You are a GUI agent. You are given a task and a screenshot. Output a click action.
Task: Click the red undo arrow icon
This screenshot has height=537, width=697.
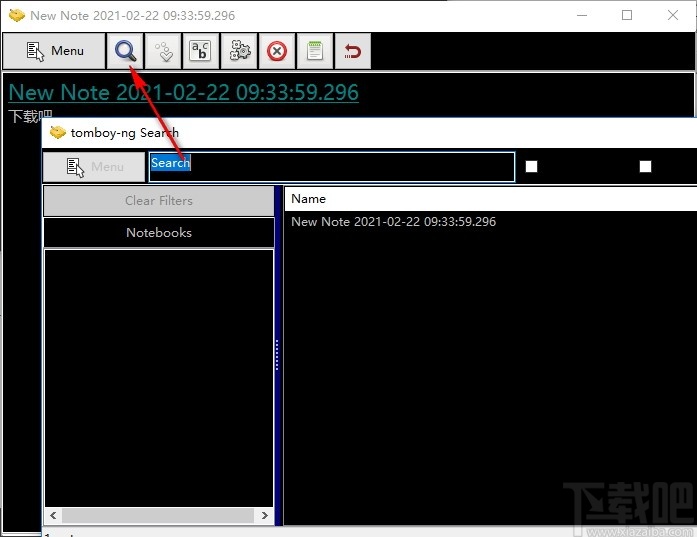point(353,51)
